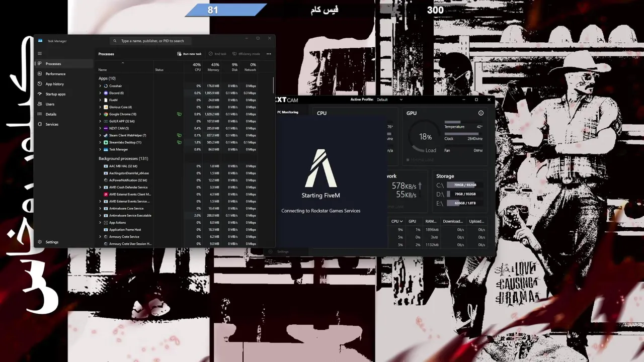Click the Glorious Core app icon
This screenshot has height=362, width=644.
[106, 107]
